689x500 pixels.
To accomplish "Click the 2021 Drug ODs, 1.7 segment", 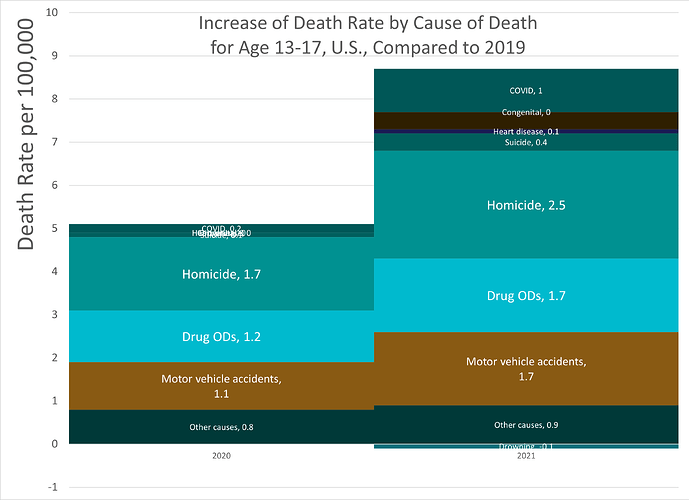I will pos(526,295).
